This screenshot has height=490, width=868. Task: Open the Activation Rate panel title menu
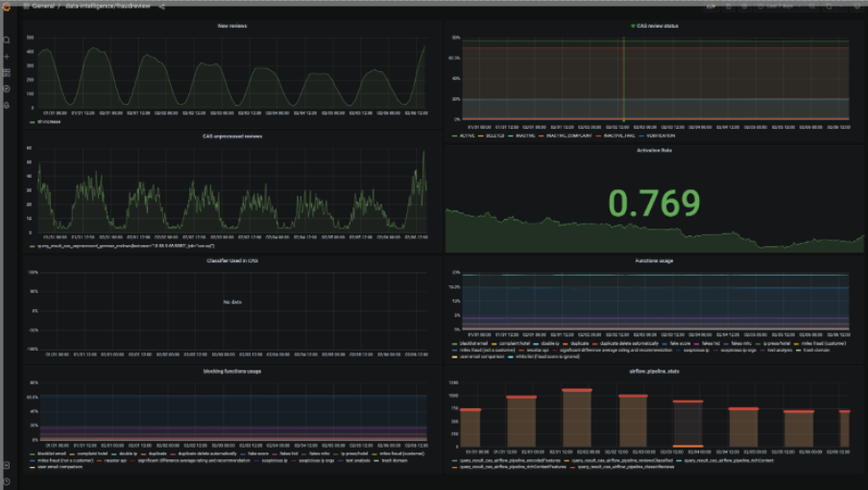[x=654, y=150]
